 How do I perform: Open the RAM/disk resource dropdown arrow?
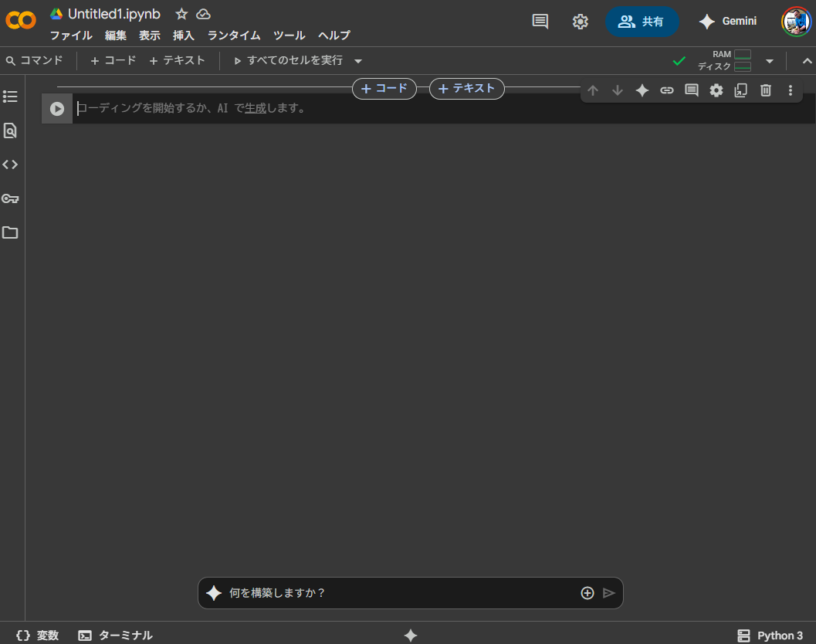pyautogui.click(x=769, y=61)
